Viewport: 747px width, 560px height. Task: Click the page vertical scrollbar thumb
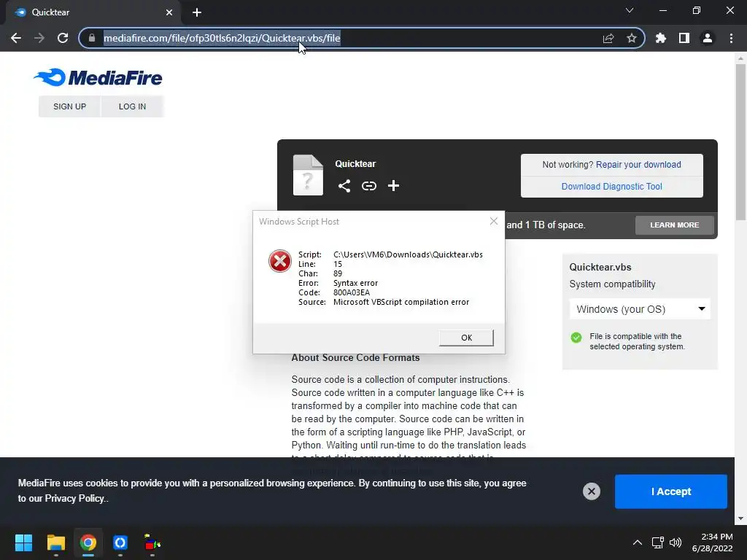[x=740, y=141]
